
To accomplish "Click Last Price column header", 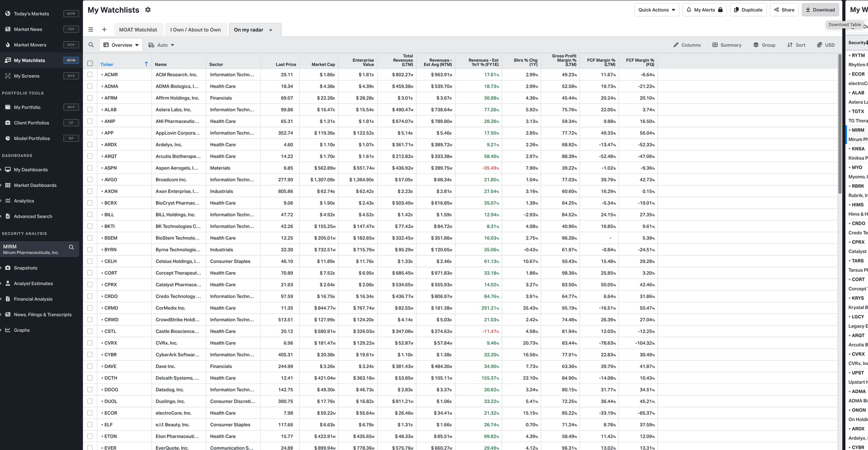I will 286,65.
